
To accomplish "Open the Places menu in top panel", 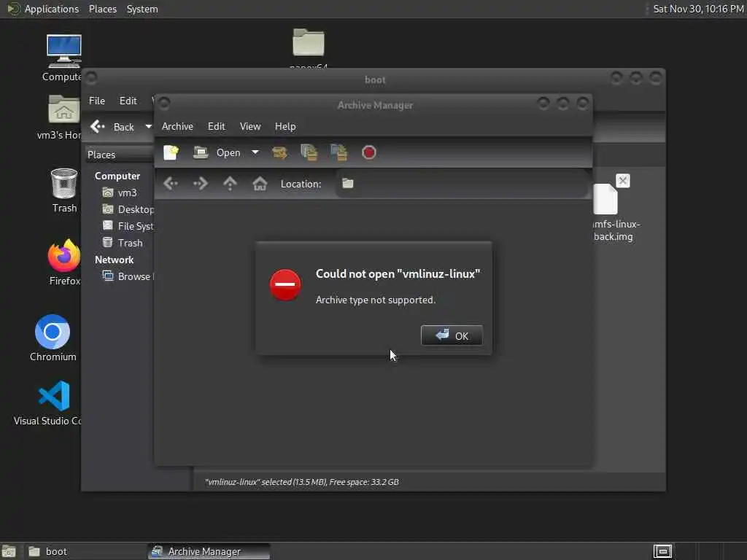I will 102,9.
